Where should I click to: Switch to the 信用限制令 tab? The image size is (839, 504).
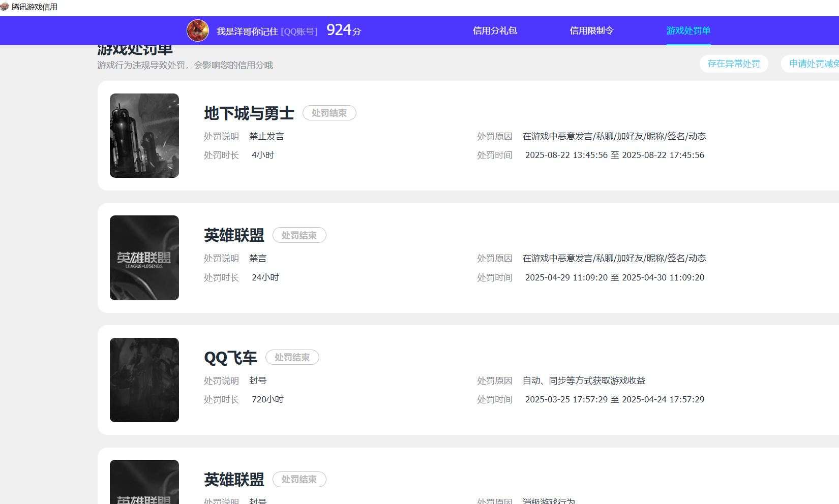click(x=591, y=30)
